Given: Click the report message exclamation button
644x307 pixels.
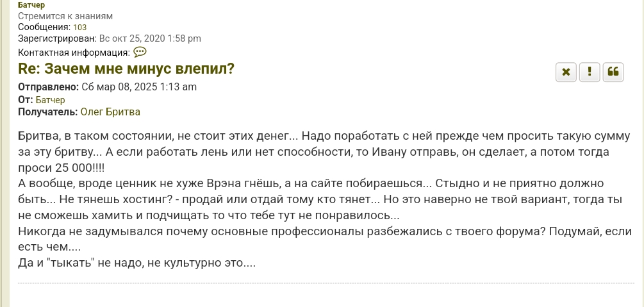Looking at the screenshot, I should click(x=590, y=72).
